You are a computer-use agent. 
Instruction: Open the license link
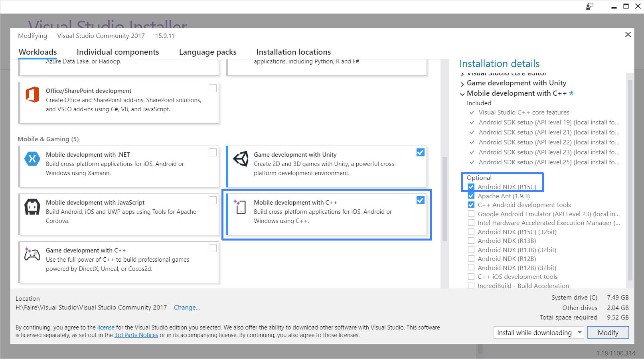click(106, 327)
